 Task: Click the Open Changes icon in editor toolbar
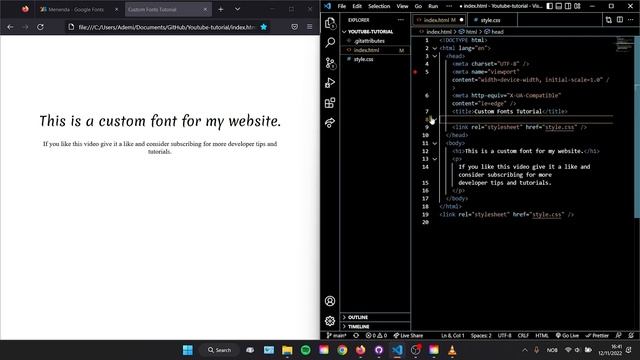(609, 20)
